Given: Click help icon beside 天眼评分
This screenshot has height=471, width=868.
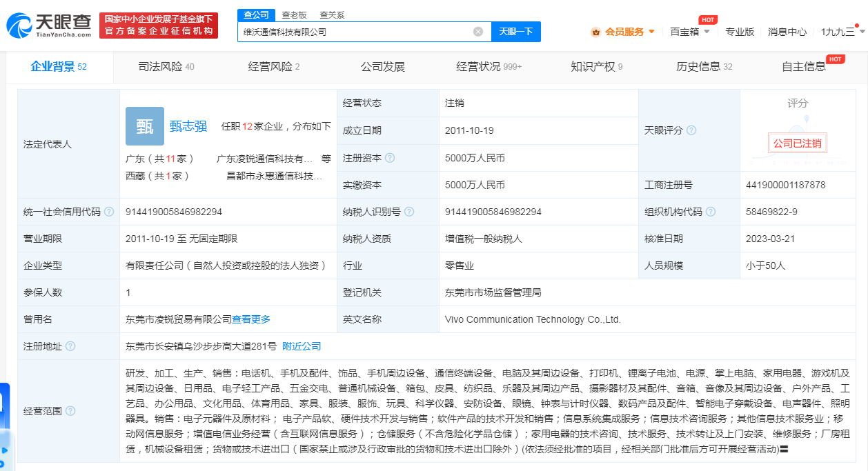Looking at the screenshot, I should tap(691, 130).
